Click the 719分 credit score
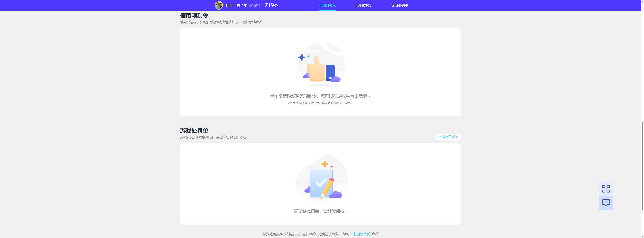This screenshot has width=644, height=238. click(271, 5)
